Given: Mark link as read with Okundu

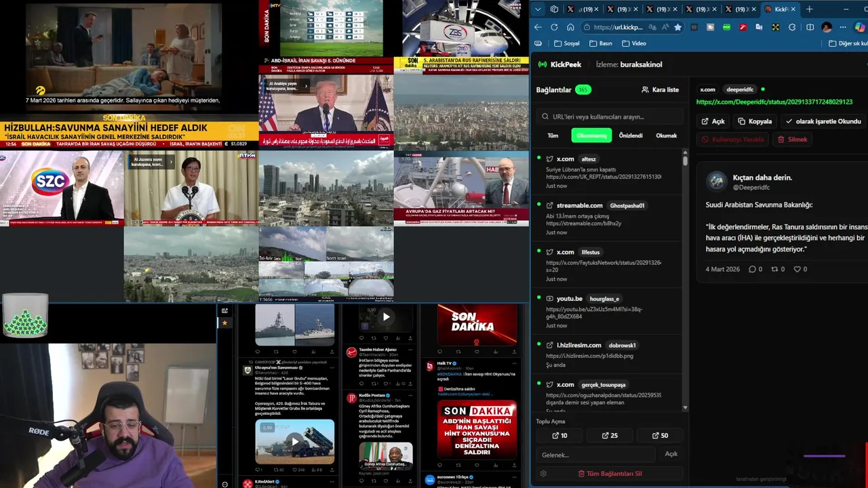Looking at the screenshot, I should coord(823,121).
